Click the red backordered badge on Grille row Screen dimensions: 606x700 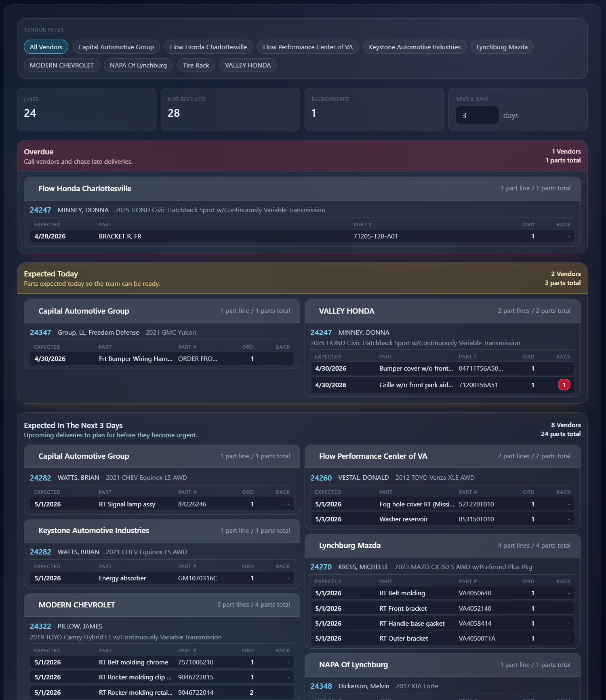564,385
